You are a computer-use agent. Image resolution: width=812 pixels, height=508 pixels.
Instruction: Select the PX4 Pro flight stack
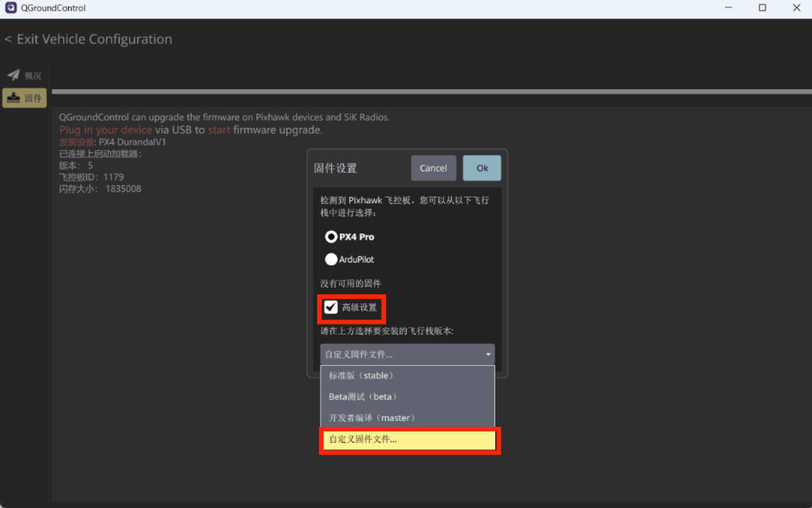coord(349,236)
